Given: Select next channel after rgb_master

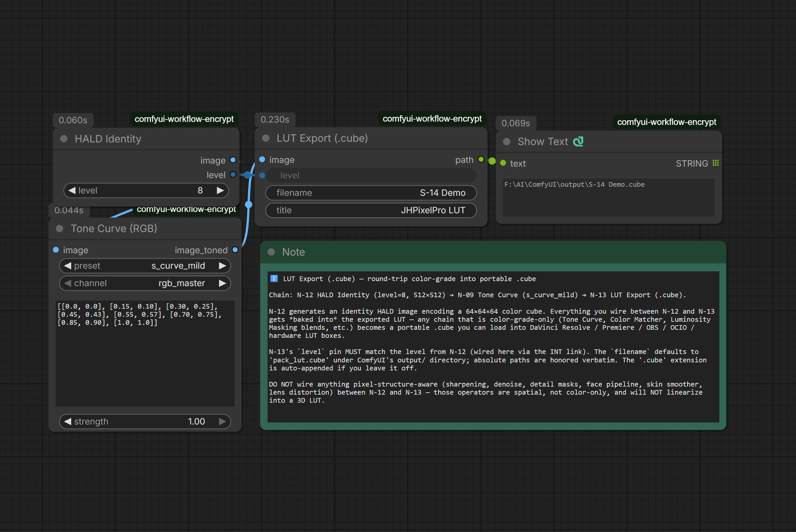Looking at the screenshot, I should point(223,283).
